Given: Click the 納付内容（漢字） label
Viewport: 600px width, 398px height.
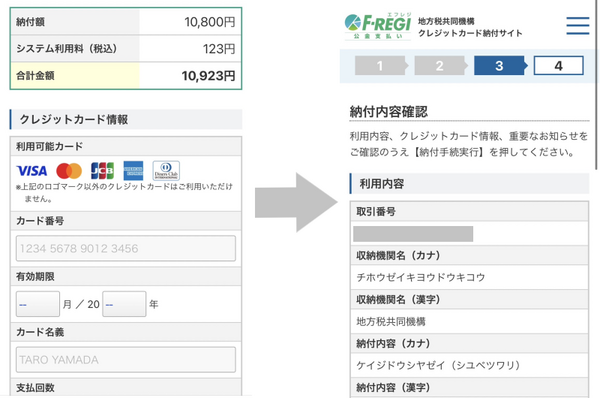Looking at the screenshot, I should pos(393,387).
